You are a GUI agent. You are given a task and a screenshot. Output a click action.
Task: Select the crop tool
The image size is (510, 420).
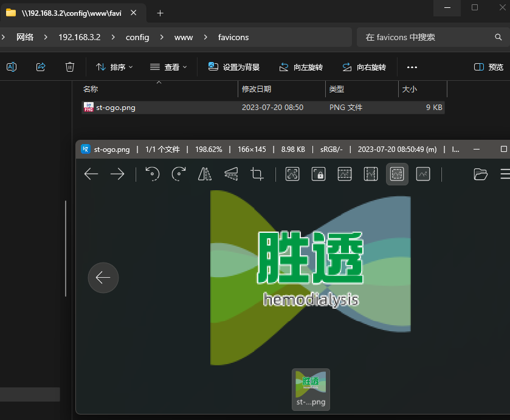tap(257, 174)
